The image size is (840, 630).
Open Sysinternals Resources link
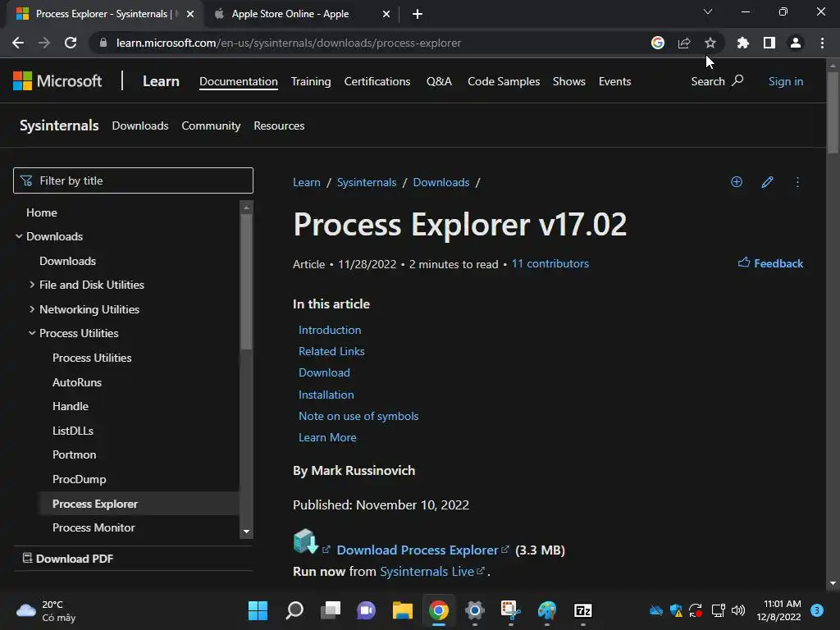[x=279, y=126]
